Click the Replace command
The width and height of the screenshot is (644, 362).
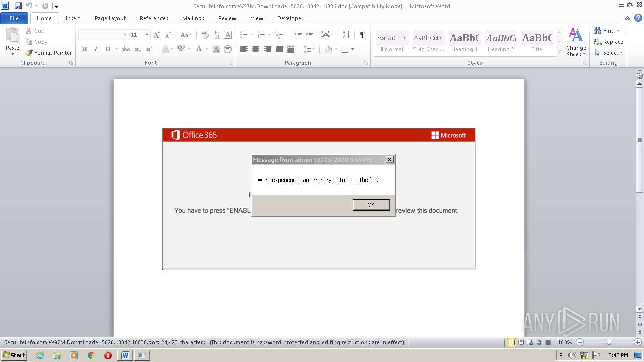coord(608,42)
